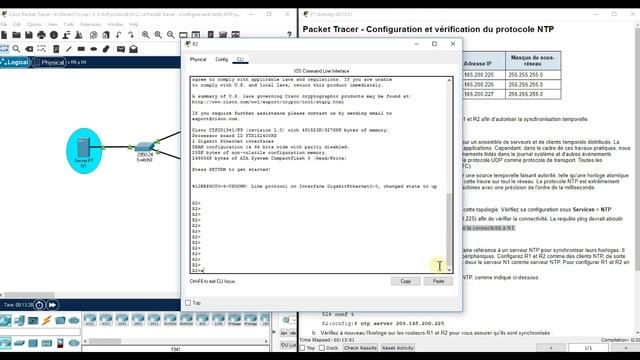Select the Delete tool icon
640x360 pixels.
[29, 49]
